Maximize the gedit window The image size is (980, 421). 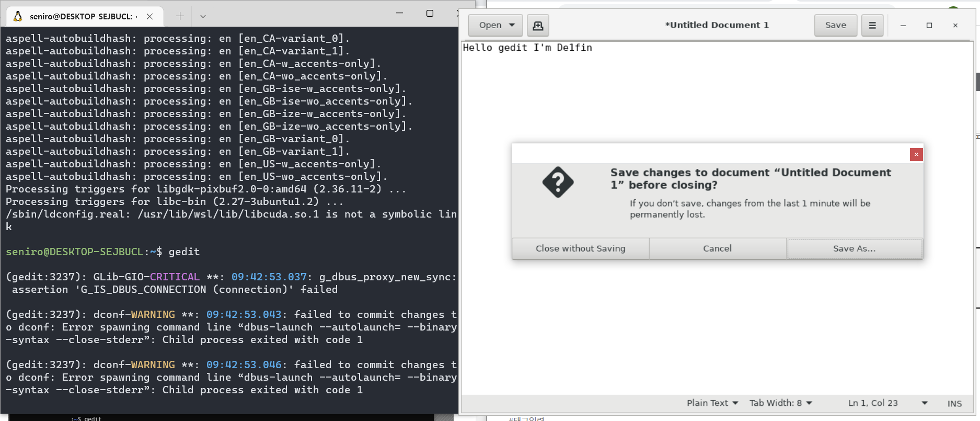[929, 25]
